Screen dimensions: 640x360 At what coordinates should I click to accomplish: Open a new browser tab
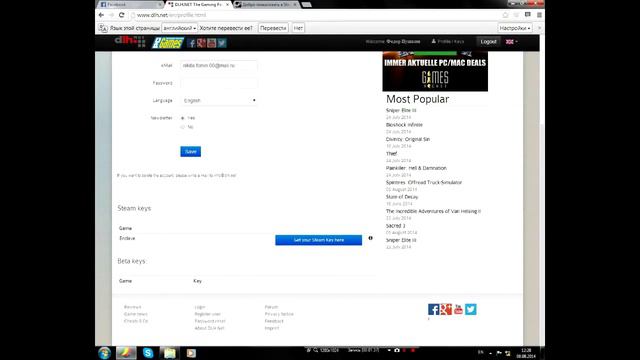coord(307,4)
